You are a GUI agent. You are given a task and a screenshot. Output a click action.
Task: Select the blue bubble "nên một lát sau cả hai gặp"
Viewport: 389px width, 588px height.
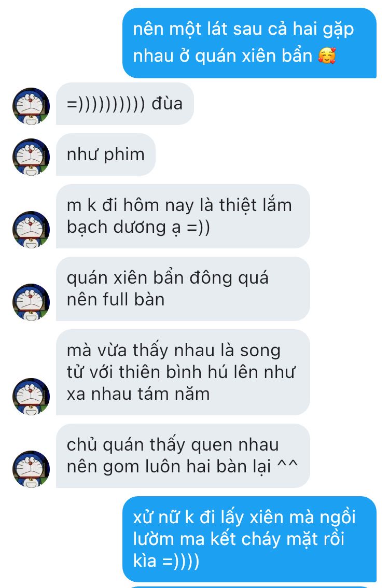[x=249, y=43]
